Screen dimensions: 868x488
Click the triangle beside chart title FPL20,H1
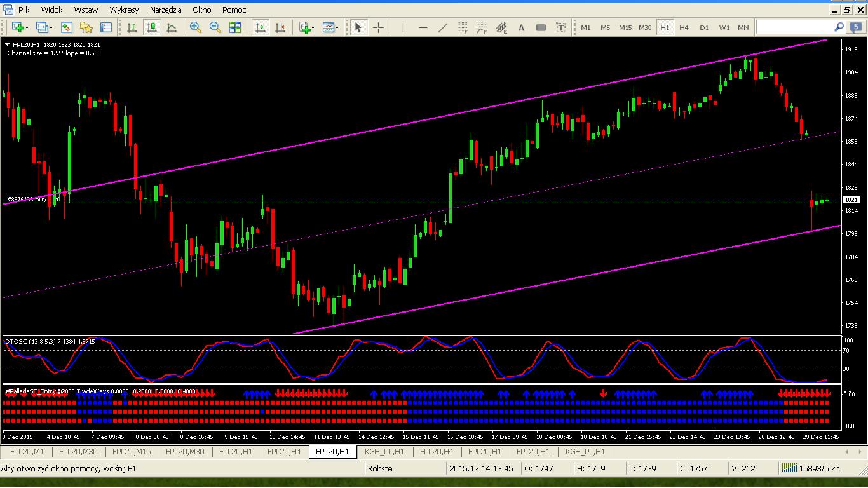[8, 44]
